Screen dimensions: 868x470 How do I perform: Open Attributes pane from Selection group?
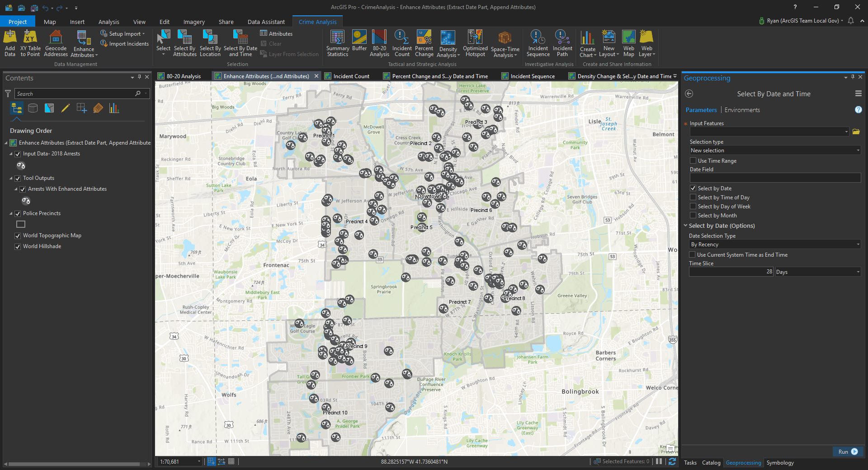click(276, 33)
